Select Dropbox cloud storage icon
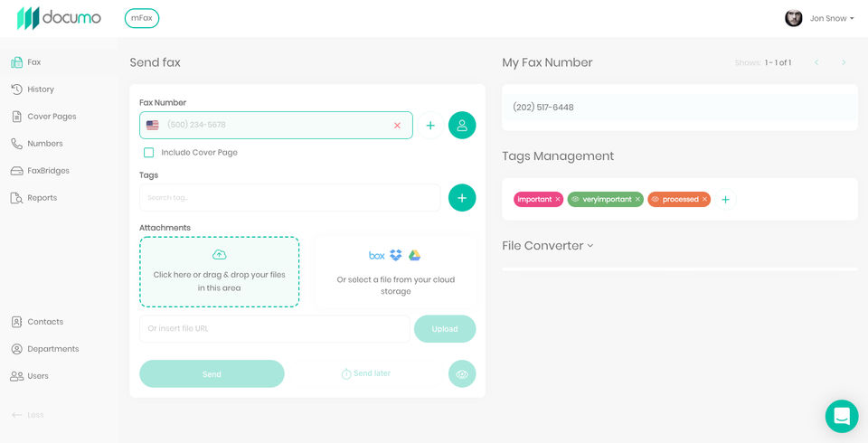This screenshot has width=868, height=443. point(396,255)
